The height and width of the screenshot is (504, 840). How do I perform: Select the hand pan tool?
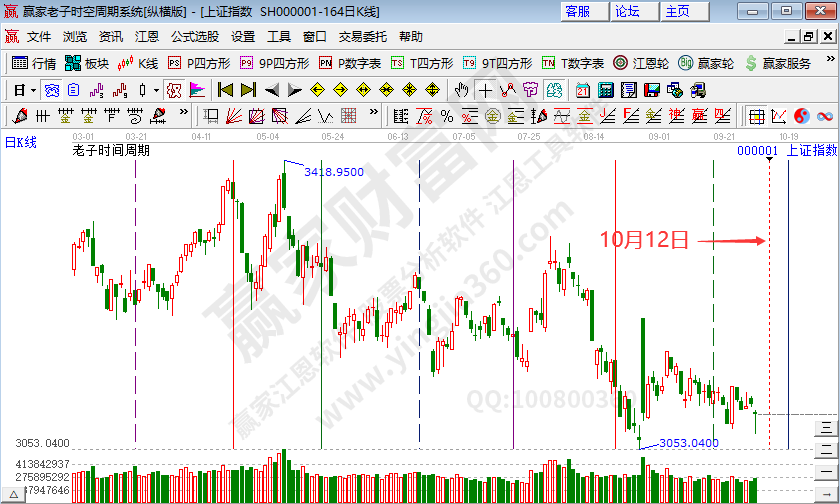point(461,90)
